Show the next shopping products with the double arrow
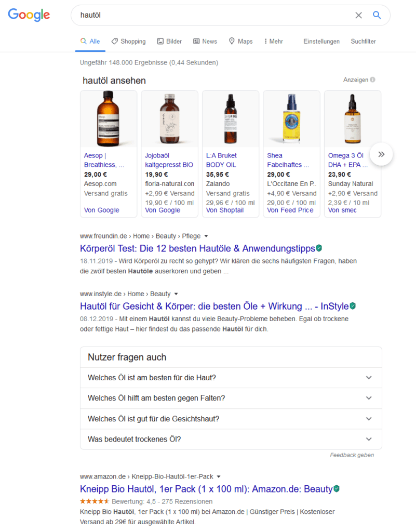416x532 pixels. pos(381,154)
